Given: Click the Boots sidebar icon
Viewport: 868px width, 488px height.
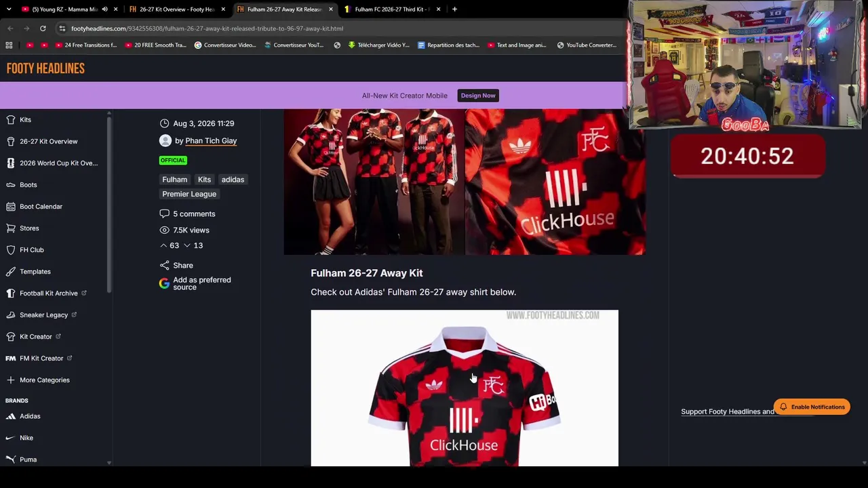Looking at the screenshot, I should pos(10,185).
